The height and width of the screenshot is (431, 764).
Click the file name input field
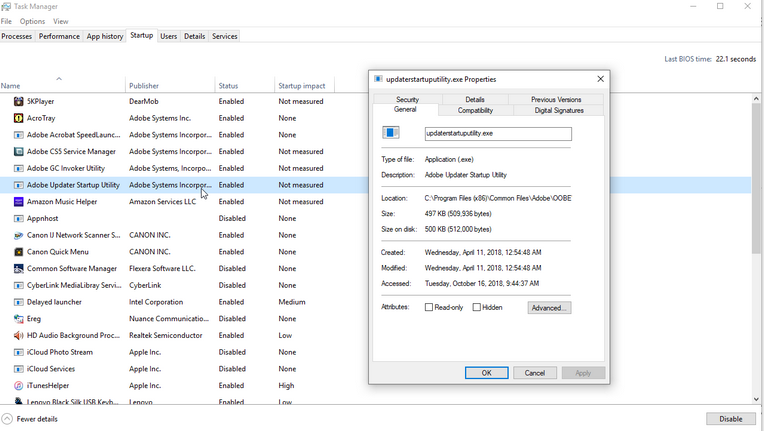498,133
